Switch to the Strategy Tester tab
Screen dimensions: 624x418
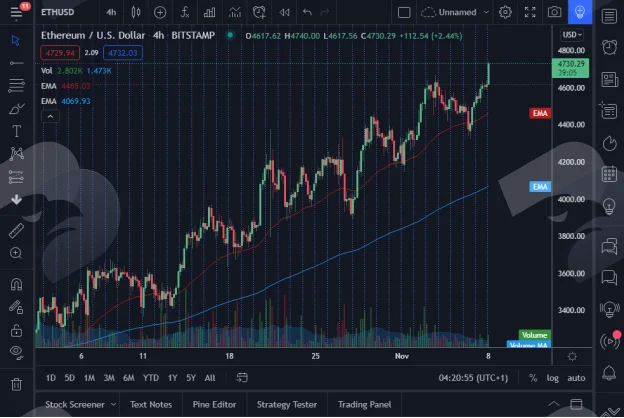(x=287, y=404)
